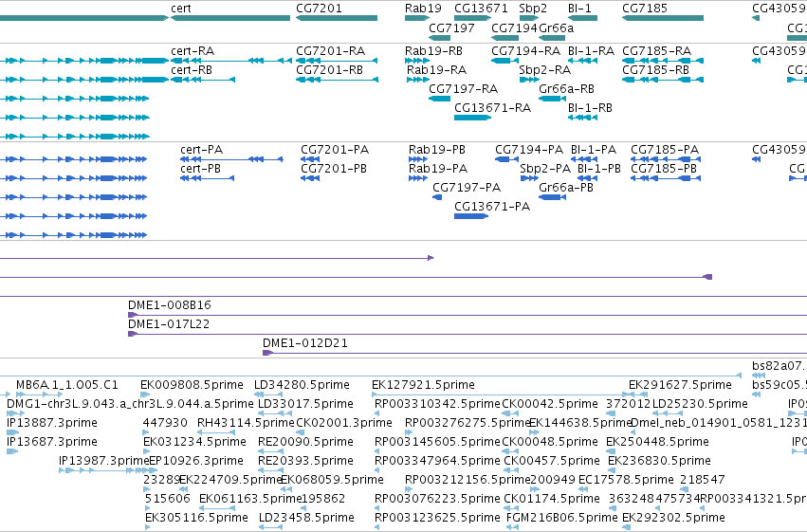Click the Rab19-RB transcript label

point(433,51)
